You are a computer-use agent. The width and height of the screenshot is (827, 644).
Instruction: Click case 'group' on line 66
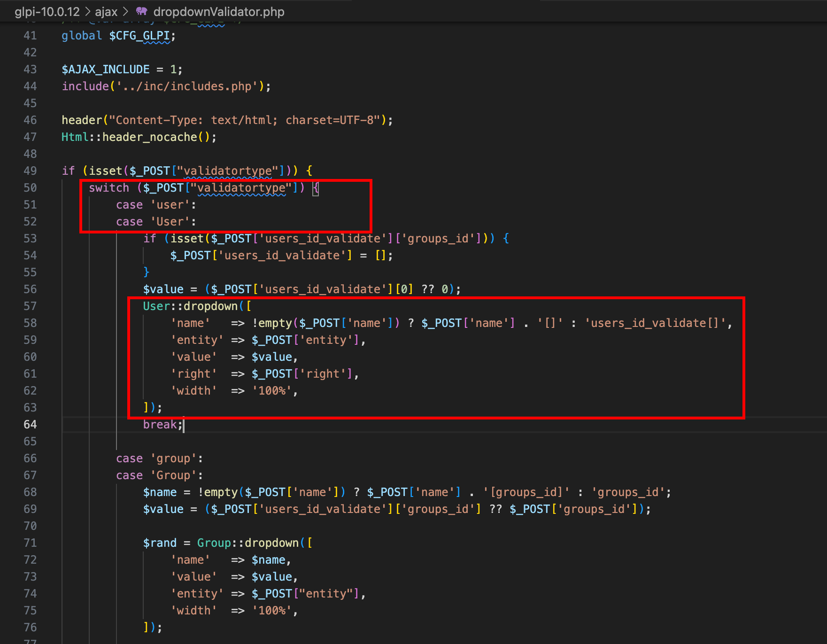[159, 458]
